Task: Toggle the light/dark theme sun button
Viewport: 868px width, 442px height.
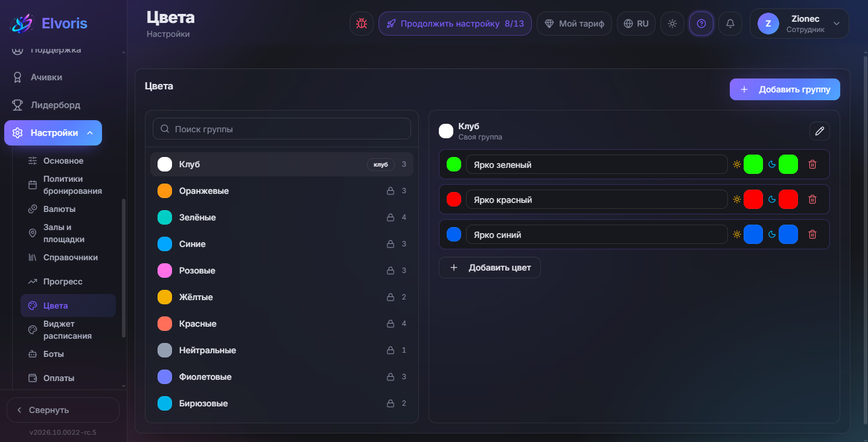Action: coord(672,24)
